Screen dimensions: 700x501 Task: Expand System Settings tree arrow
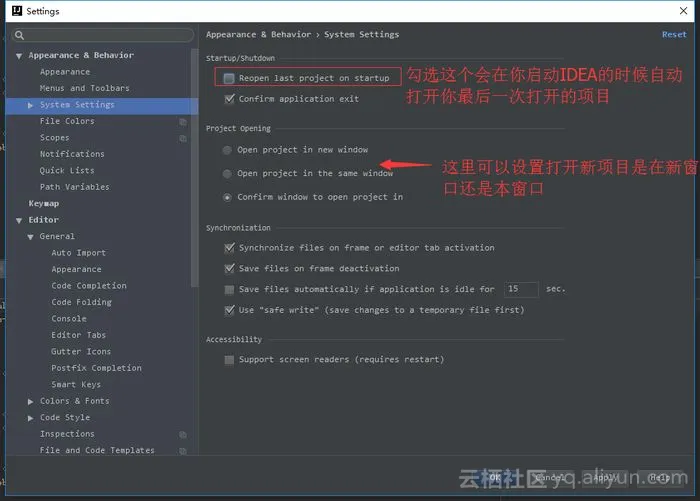click(x=30, y=105)
